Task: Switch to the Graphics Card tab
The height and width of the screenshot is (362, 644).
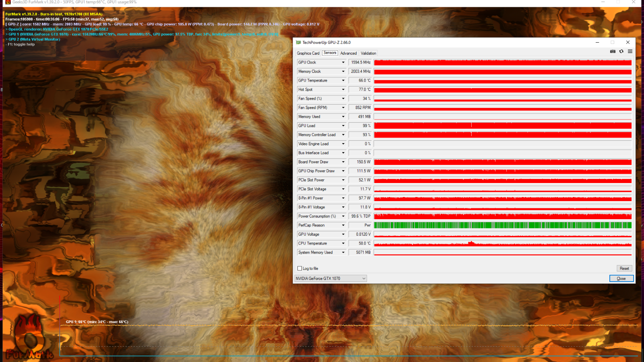Action: pos(308,53)
